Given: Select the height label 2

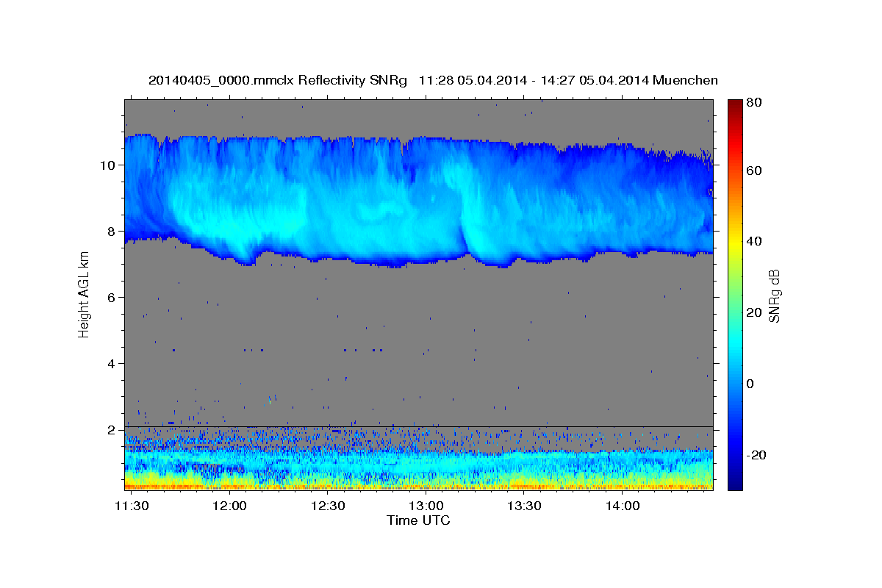Looking at the screenshot, I should [x=113, y=430].
